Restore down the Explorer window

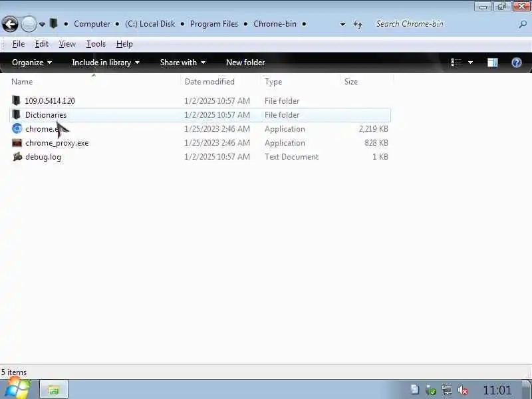click(502, 7)
